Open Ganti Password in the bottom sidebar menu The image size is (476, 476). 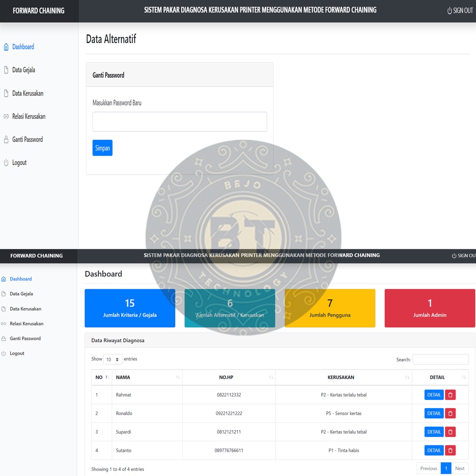pyautogui.click(x=25, y=338)
